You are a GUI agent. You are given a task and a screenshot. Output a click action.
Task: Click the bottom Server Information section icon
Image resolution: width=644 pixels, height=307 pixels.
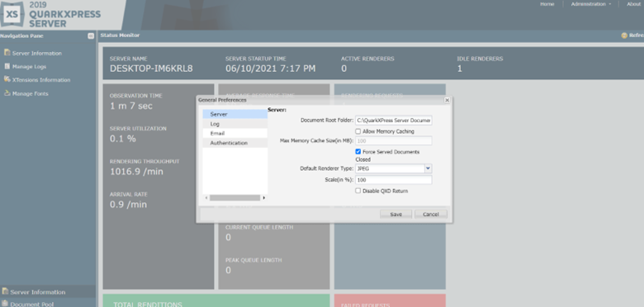[5, 291]
